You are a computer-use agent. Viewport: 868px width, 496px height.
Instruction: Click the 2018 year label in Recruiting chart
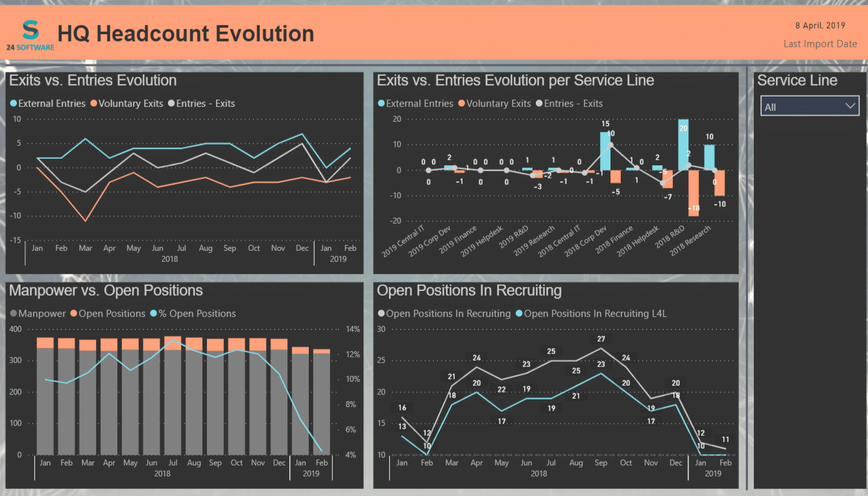(x=538, y=473)
